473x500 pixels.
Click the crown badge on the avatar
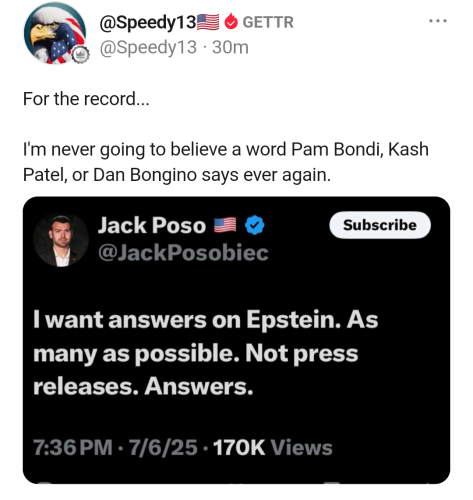(80, 55)
